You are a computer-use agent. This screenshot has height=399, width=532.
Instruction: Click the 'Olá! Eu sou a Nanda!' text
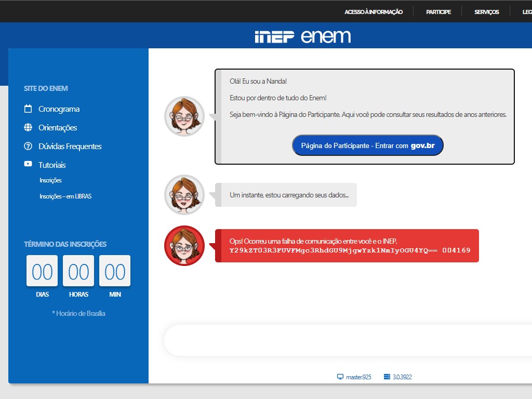(258, 82)
